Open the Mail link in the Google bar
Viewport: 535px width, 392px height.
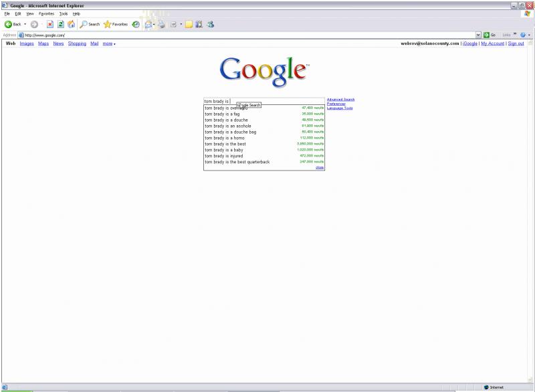point(94,43)
